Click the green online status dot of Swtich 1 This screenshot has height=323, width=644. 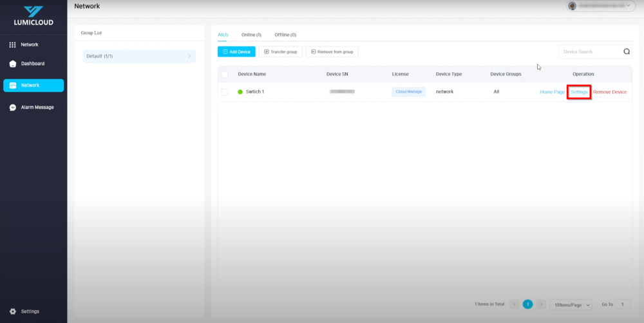tap(241, 92)
